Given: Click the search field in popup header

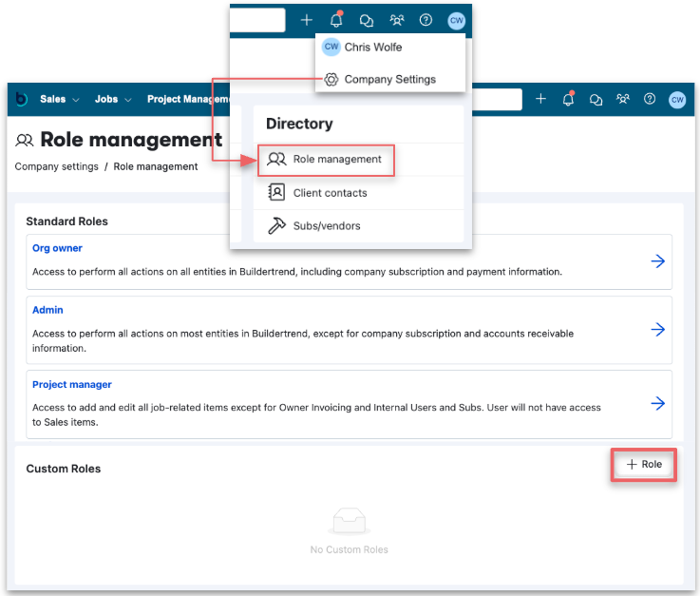Looking at the screenshot, I should pos(257,20).
